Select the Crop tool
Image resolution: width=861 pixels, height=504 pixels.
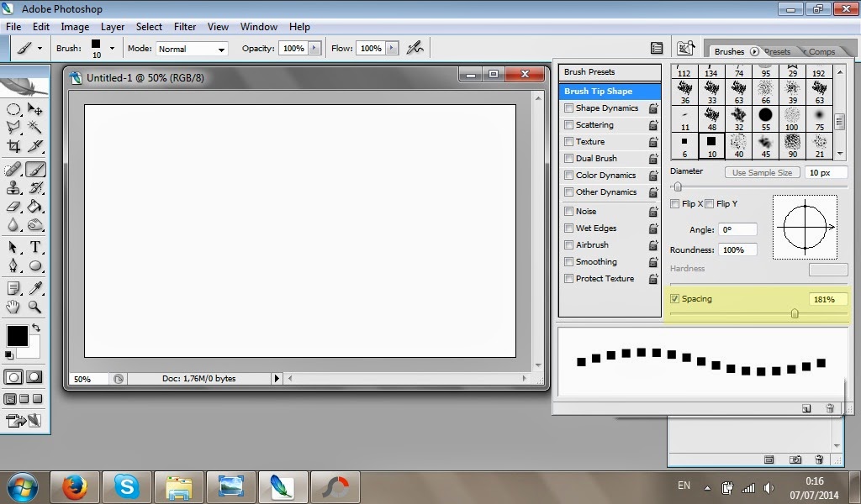(13, 146)
